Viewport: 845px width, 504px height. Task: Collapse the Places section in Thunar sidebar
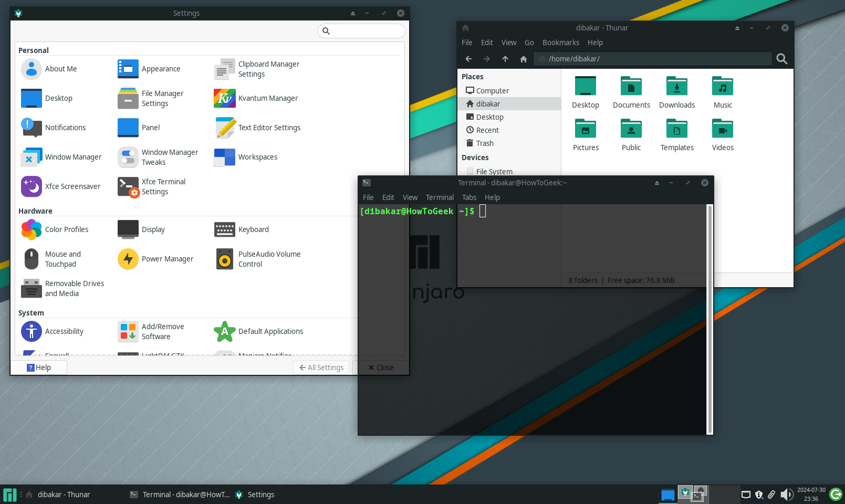472,76
